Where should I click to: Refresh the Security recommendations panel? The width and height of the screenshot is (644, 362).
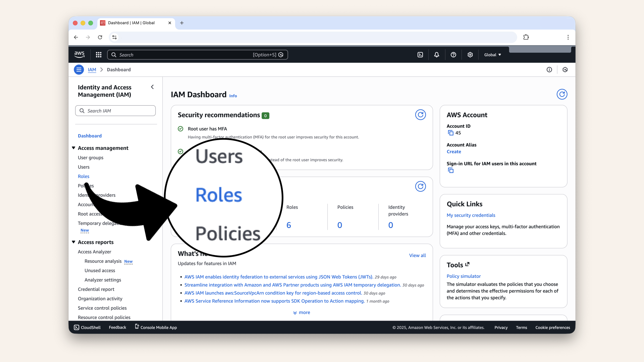[x=421, y=114]
